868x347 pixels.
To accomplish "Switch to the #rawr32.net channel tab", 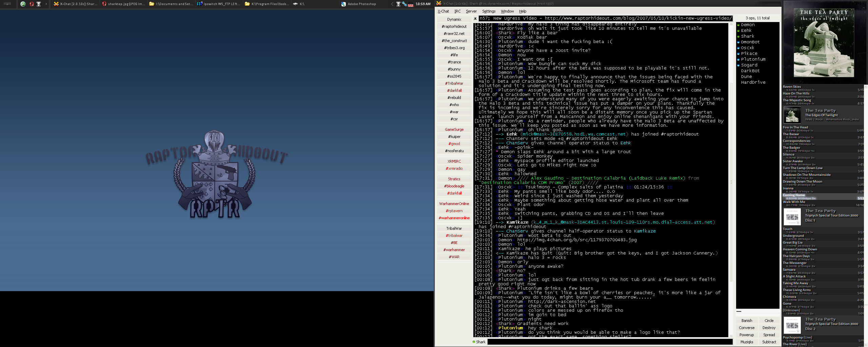I will 454,34.
